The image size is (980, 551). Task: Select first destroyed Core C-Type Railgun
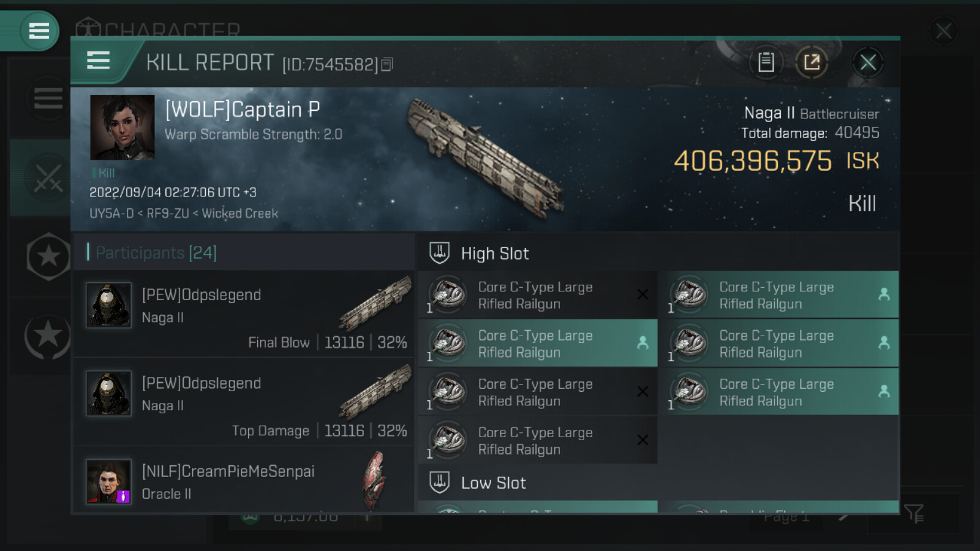[x=537, y=295]
